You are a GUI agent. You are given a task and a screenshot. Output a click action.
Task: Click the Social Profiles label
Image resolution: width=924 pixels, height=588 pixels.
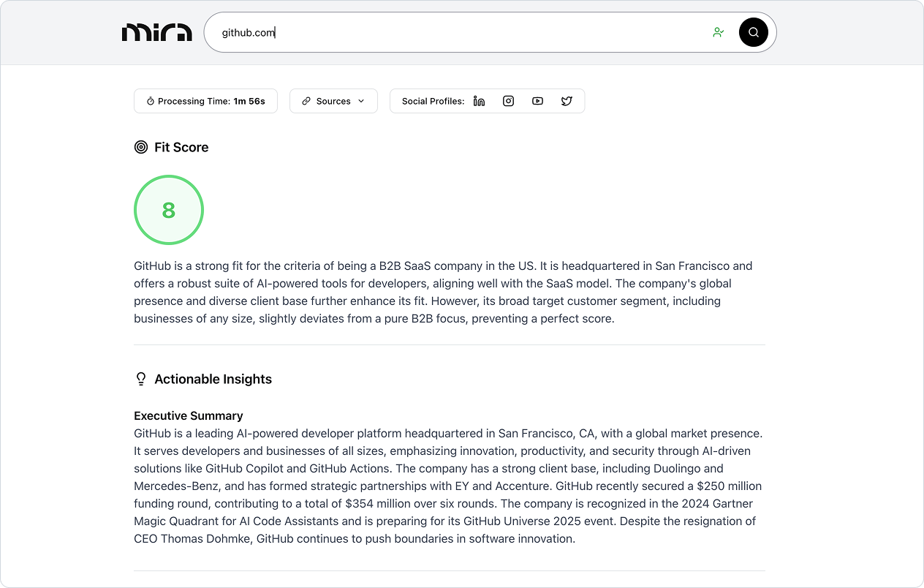[433, 101]
